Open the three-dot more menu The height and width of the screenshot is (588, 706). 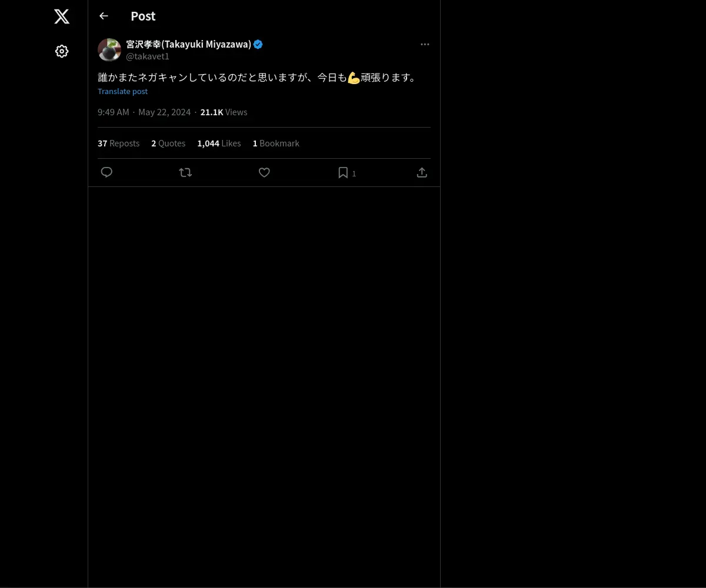[425, 44]
